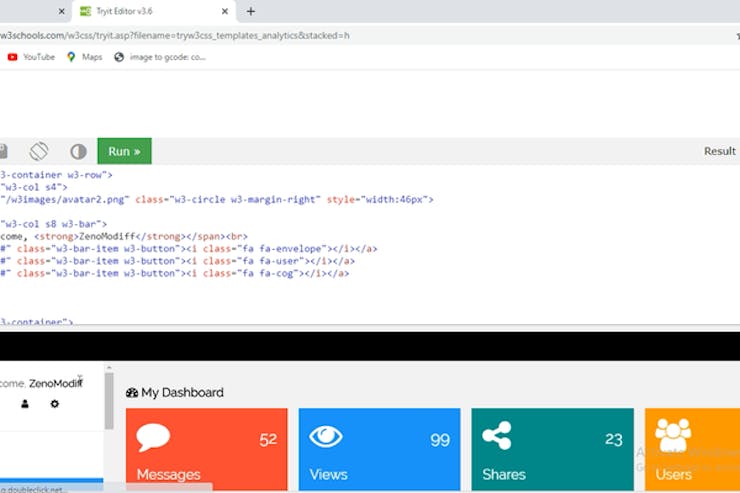Open the orange Users card
740x493 pixels.
692,449
